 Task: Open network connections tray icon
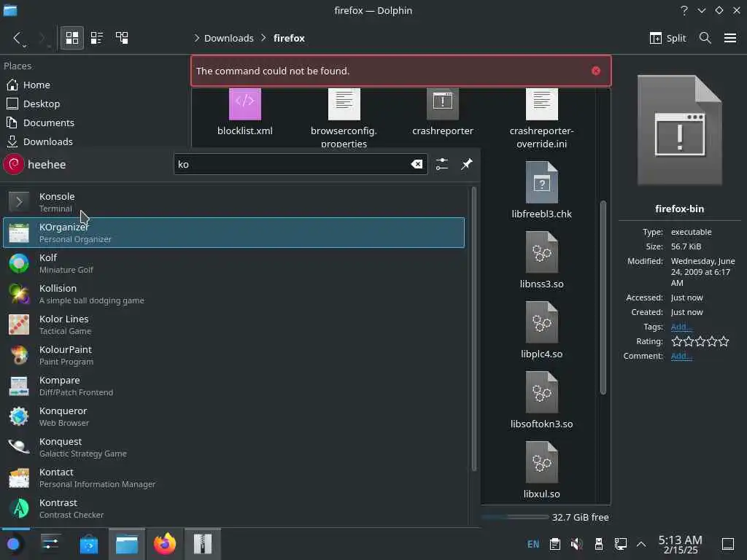coord(620,544)
